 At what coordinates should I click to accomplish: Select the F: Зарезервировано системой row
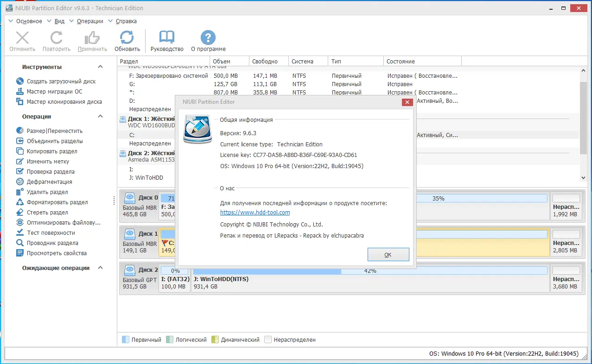pyautogui.click(x=348, y=75)
